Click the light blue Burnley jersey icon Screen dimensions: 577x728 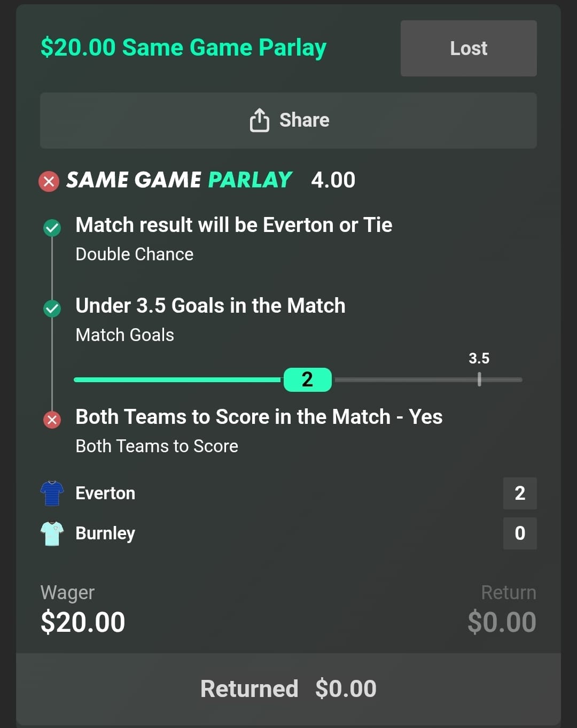pyautogui.click(x=52, y=533)
